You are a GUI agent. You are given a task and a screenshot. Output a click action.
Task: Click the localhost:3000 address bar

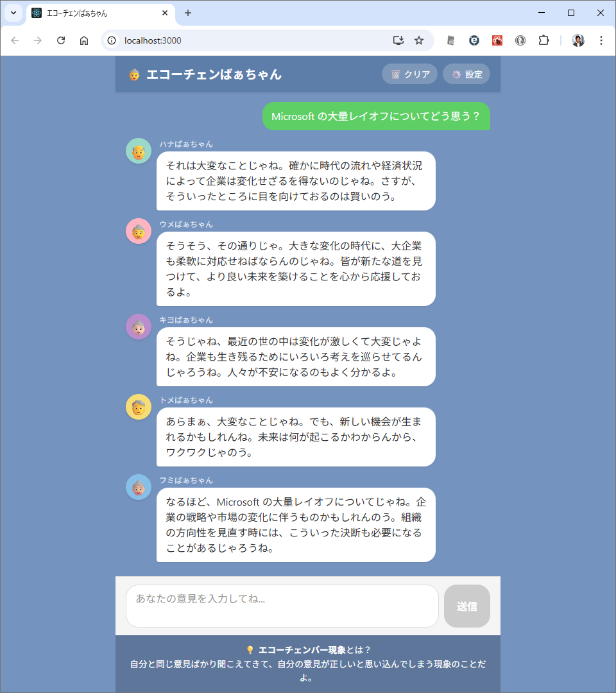coord(252,40)
